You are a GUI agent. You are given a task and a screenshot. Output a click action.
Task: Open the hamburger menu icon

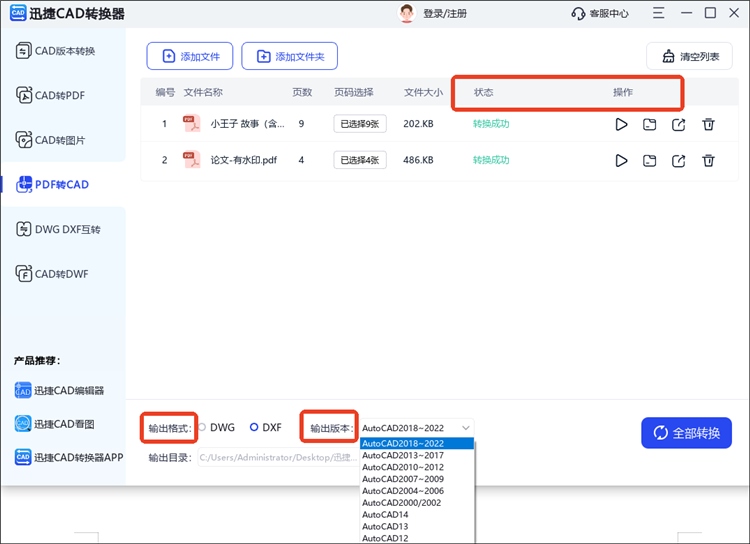659,13
